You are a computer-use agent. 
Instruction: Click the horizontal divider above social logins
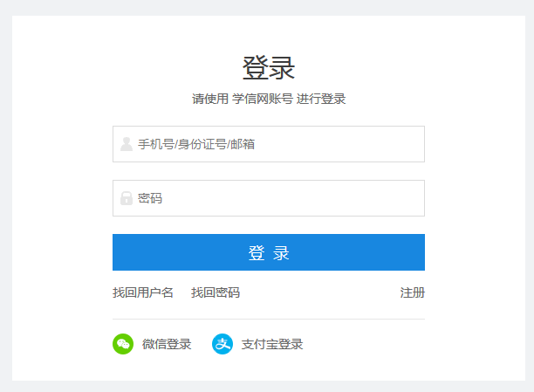(269, 319)
